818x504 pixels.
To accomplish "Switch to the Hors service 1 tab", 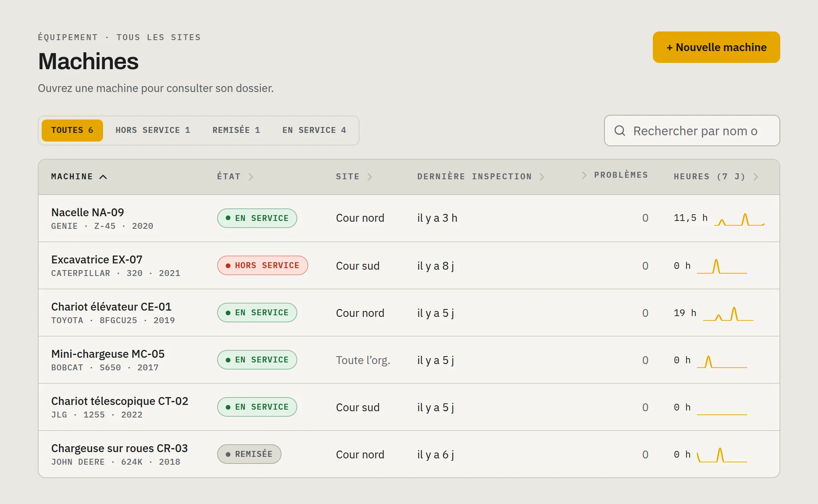I will pyautogui.click(x=153, y=130).
